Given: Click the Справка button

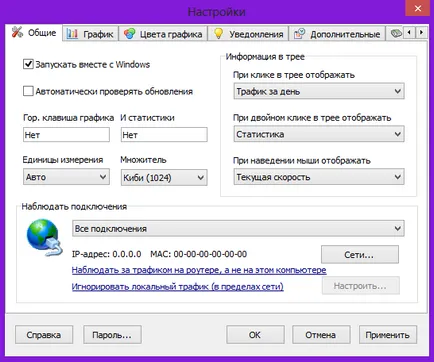Looking at the screenshot, I should click(x=44, y=335).
